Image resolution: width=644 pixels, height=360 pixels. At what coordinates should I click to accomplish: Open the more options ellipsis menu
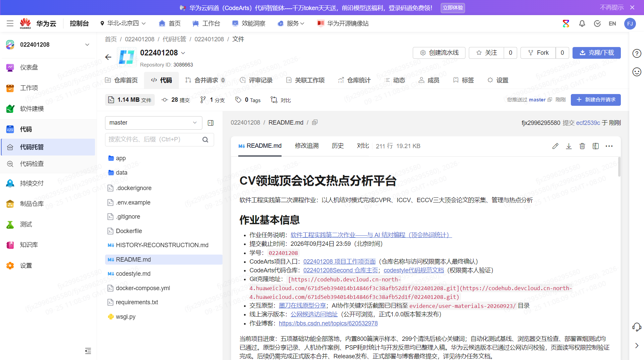pyautogui.click(x=609, y=146)
